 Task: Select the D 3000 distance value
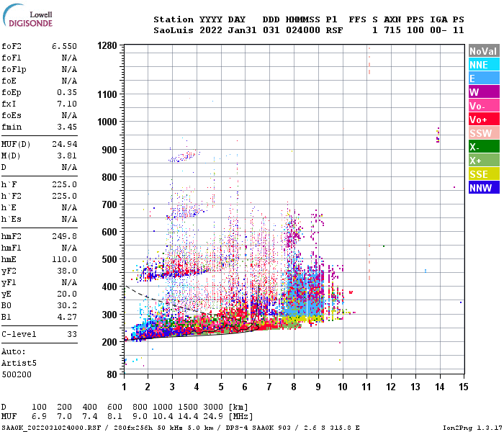[x=213, y=408]
